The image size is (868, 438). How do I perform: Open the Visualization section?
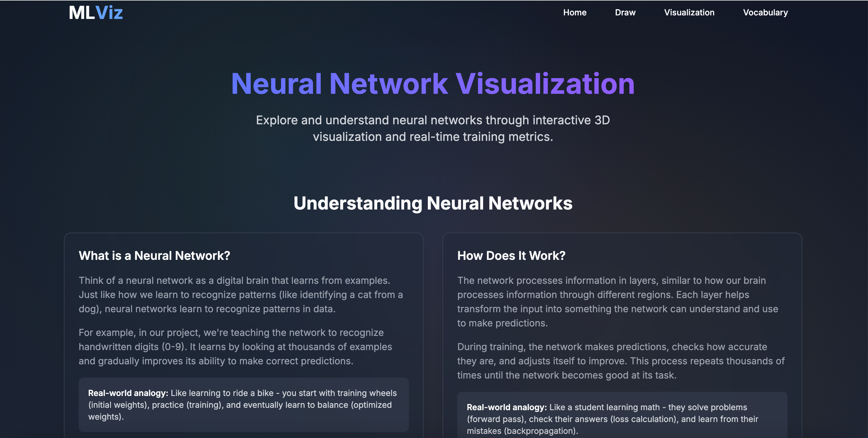tap(689, 12)
